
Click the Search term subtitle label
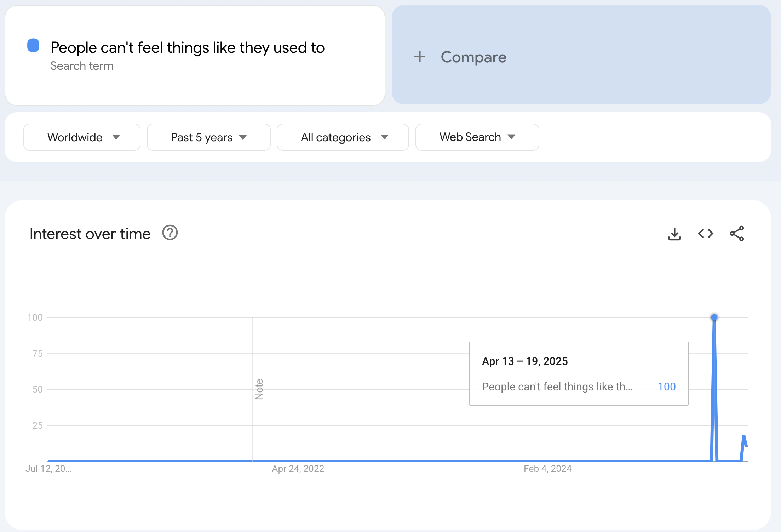tap(82, 66)
